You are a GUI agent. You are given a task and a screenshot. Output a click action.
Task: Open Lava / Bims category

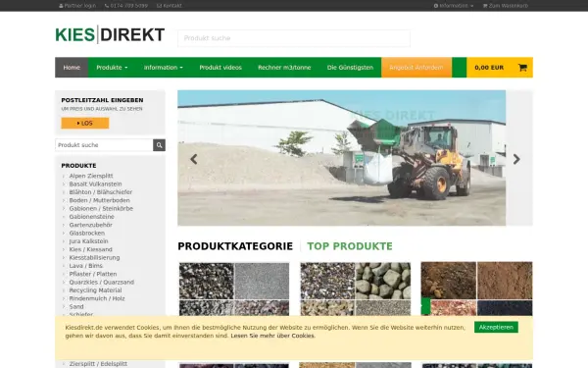tap(85, 266)
